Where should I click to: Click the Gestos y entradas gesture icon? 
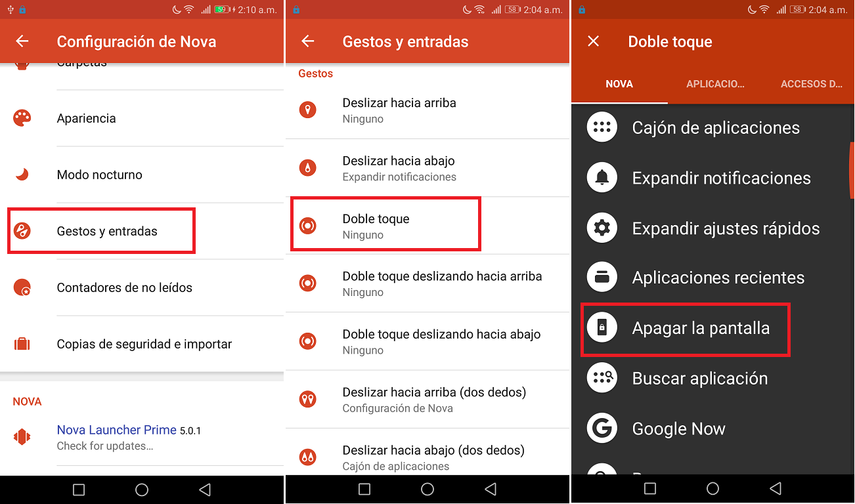(22, 230)
